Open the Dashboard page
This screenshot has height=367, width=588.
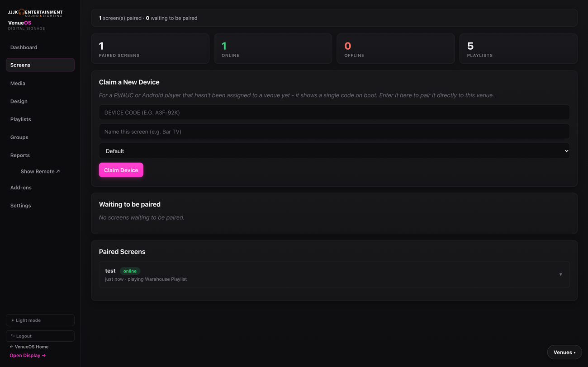40,47
